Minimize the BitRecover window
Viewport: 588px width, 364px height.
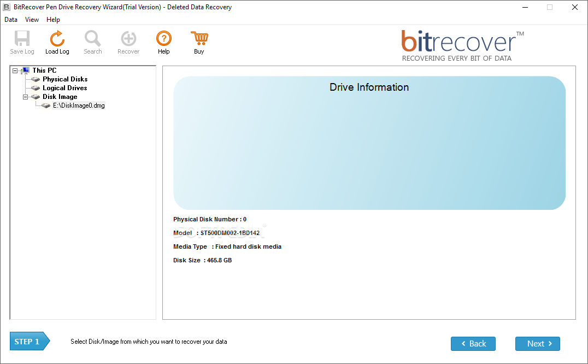coord(525,7)
